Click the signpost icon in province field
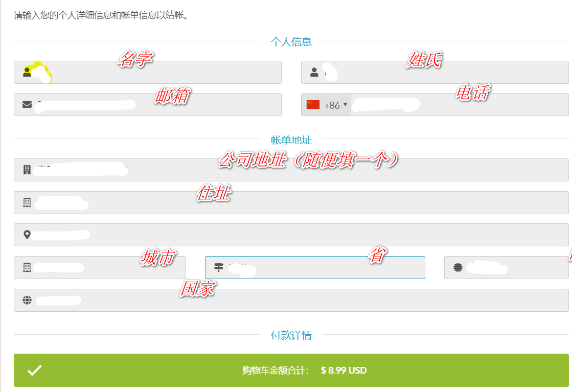 click(x=219, y=267)
